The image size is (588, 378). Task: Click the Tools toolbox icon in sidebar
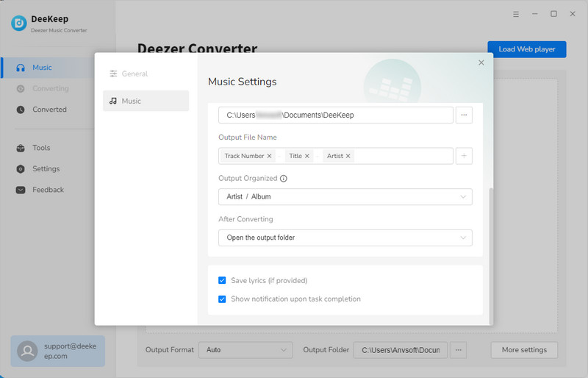click(x=21, y=148)
